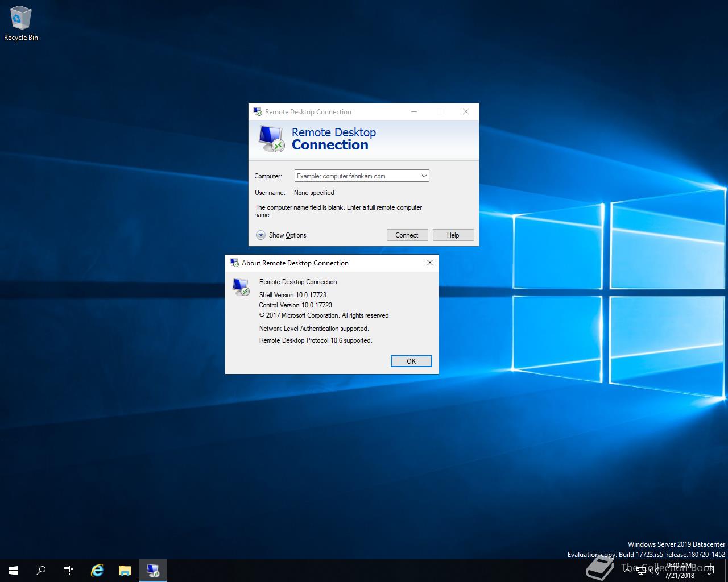Open the Computer name dropdown arrow

(424, 176)
